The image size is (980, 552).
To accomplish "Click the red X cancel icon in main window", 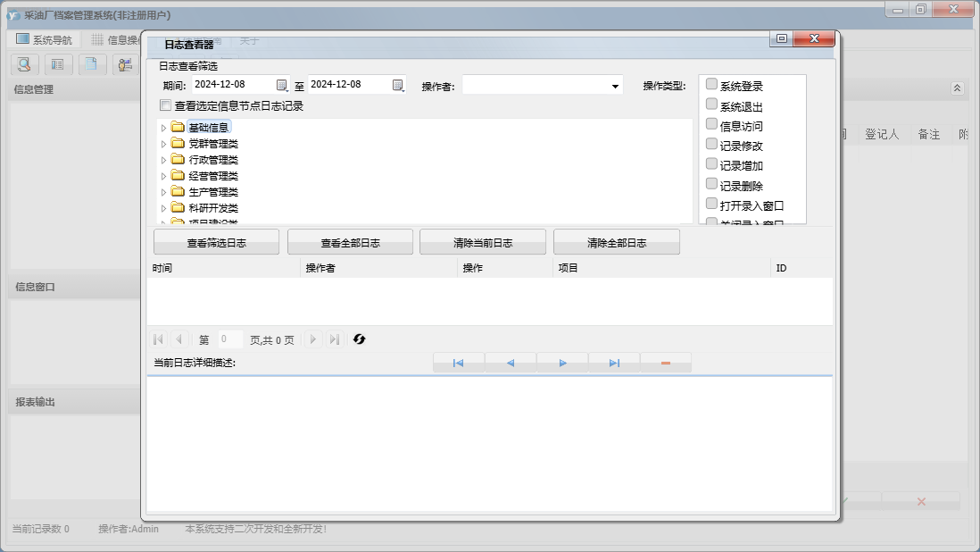I will click(920, 501).
